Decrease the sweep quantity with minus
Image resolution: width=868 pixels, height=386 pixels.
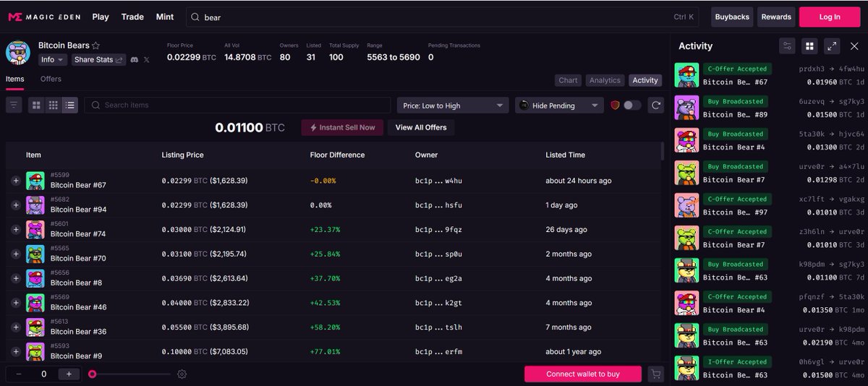point(18,374)
